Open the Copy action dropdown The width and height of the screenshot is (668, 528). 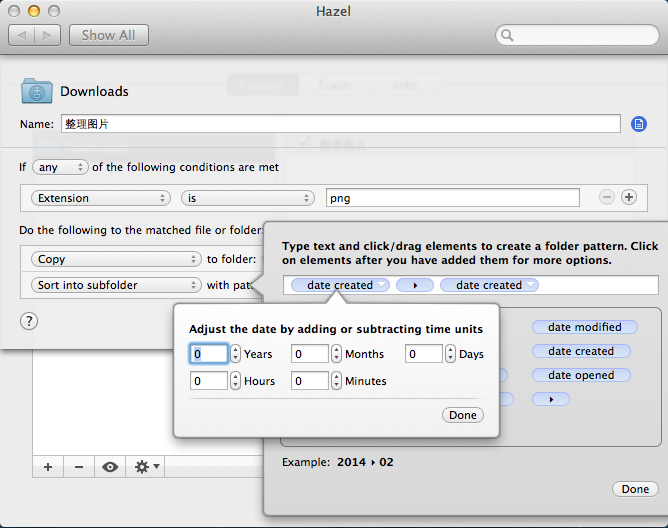116,259
